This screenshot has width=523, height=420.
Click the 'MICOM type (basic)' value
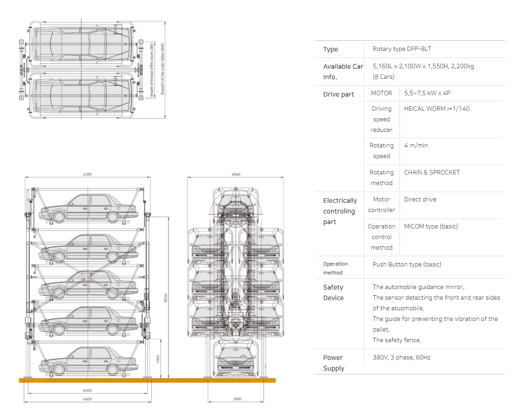[x=431, y=227]
